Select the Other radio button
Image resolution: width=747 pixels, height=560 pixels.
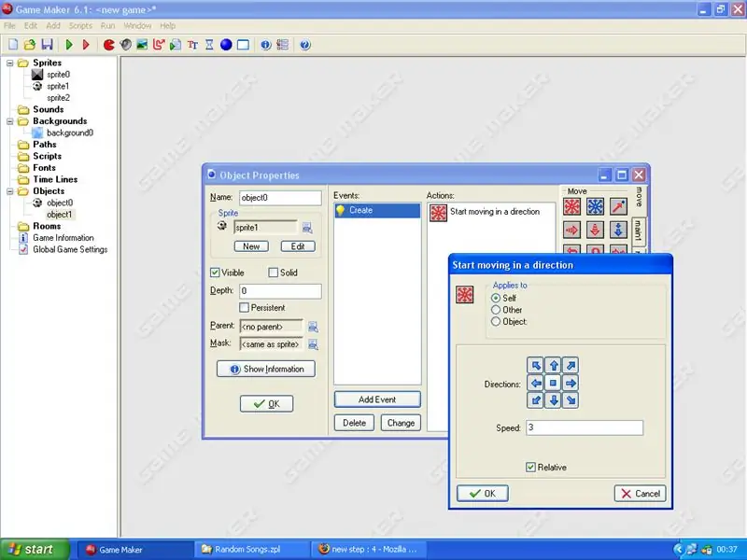(496, 310)
